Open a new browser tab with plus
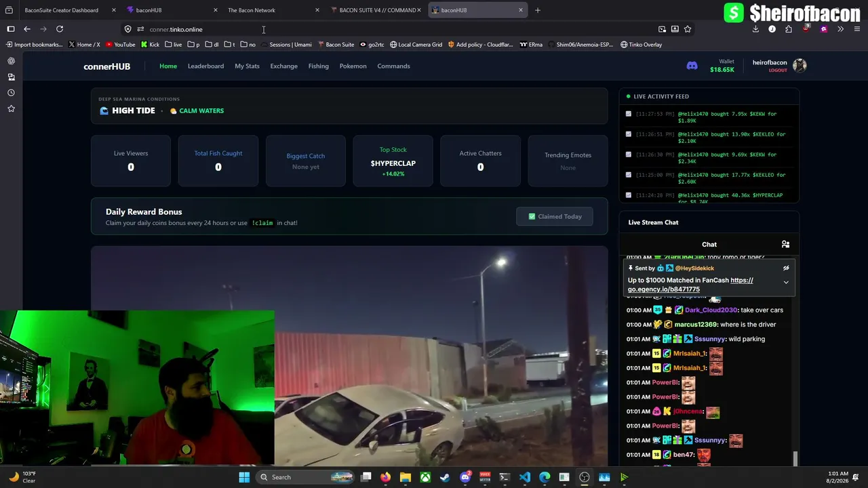868x488 pixels. [538, 10]
